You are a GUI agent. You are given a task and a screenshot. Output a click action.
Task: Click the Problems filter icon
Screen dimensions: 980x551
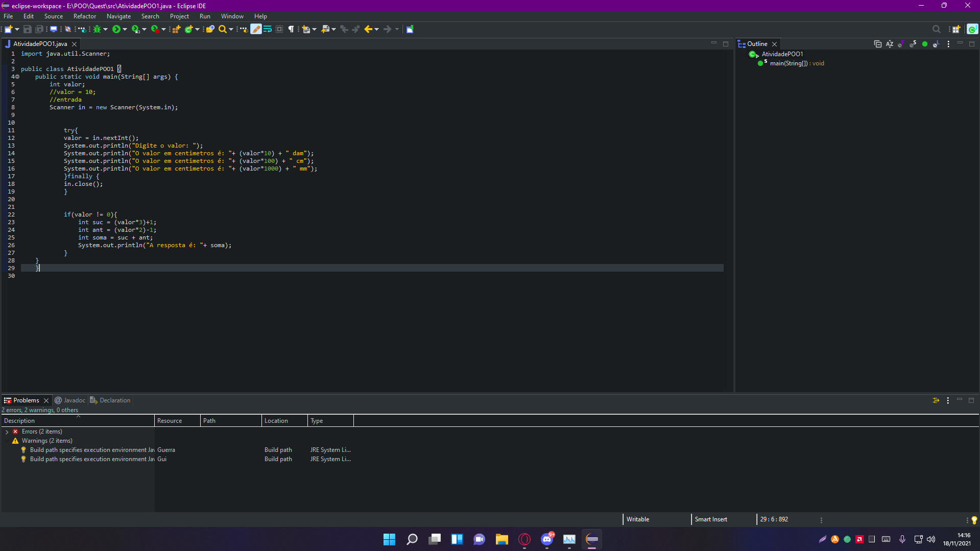coord(936,400)
